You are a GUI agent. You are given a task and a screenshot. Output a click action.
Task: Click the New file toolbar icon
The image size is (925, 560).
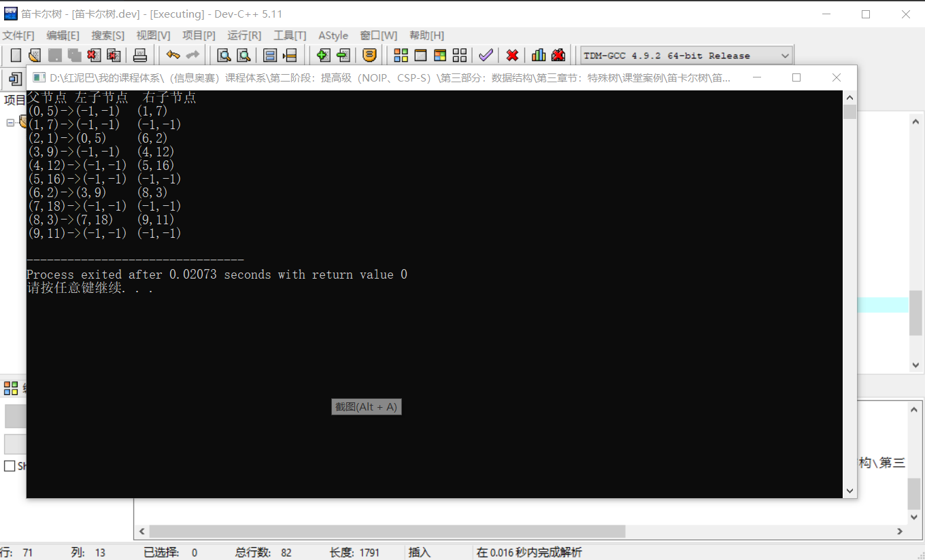pos(16,56)
